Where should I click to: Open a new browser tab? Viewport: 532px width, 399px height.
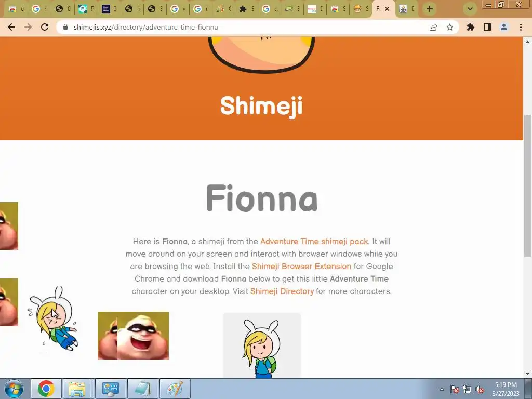click(430, 9)
